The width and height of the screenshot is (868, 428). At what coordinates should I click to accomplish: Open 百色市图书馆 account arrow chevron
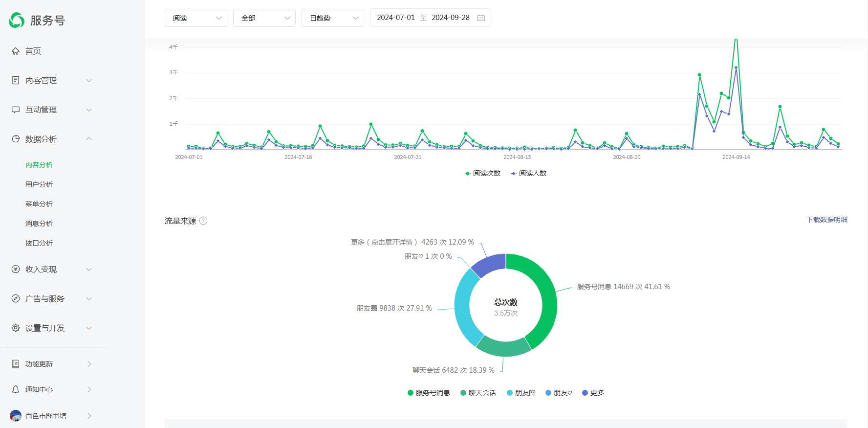(x=89, y=416)
